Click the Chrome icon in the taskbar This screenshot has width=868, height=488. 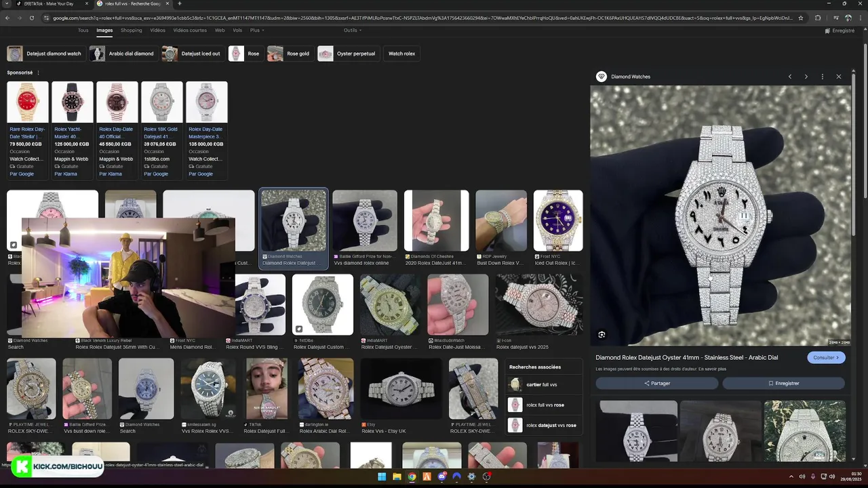pos(412,476)
